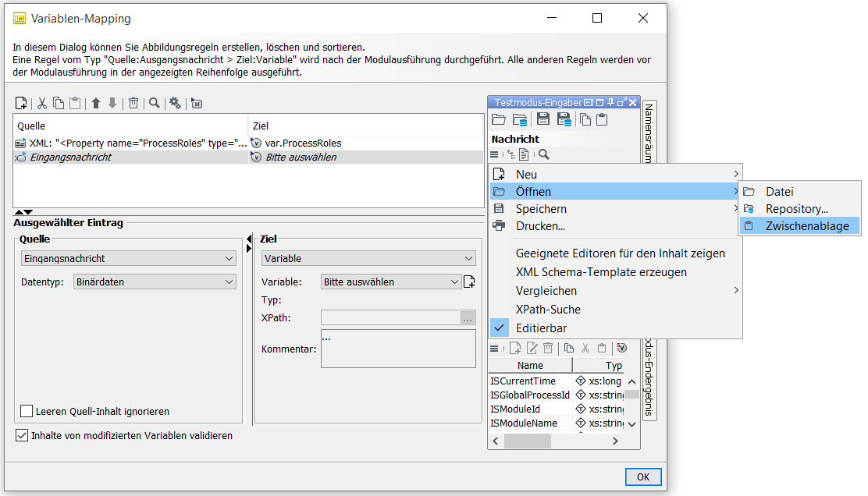Screen dimensions: 868x496
Task: Click the Kommentar text field
Action: point(398,349)
